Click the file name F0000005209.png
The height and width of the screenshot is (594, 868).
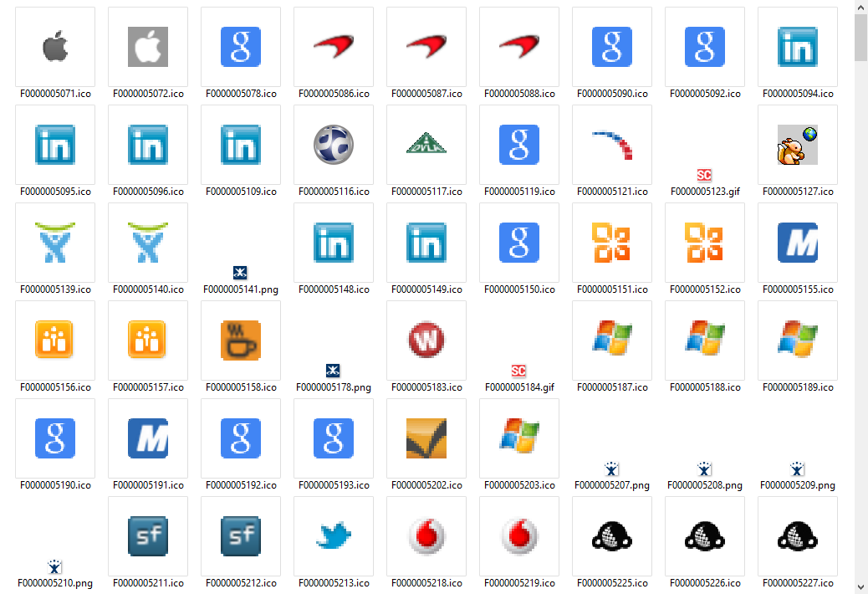[798, 485]
